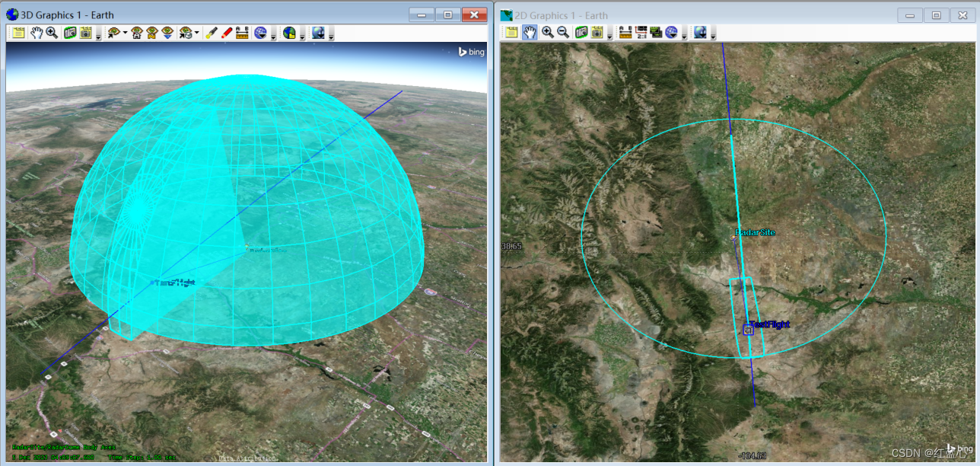Open toolbar options after globe download icon in 3D Graphics
This screenshot has width=980, height=466.
point(331,35)
